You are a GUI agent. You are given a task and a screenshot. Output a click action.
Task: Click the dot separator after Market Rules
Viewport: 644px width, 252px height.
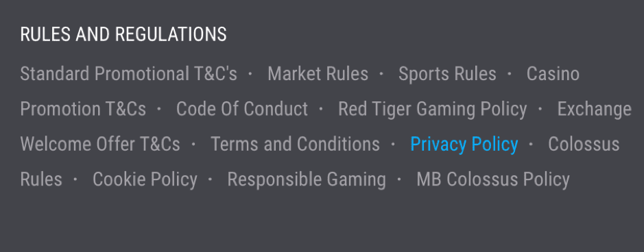(381, 73)
